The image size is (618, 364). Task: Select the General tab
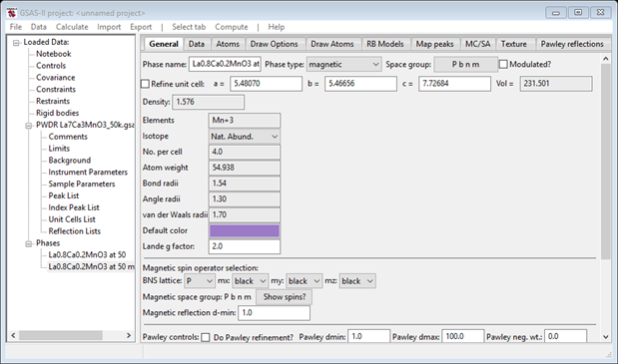(x=164, y=44)
